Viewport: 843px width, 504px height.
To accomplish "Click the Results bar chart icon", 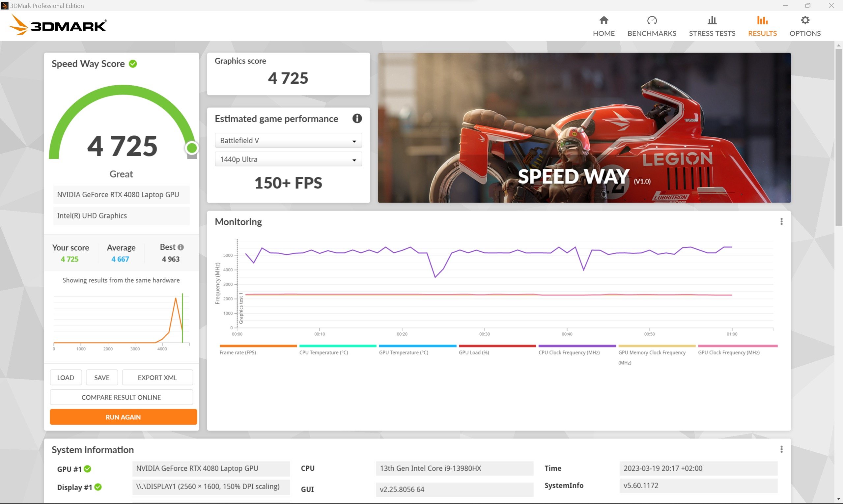I will tap(762, 20).
